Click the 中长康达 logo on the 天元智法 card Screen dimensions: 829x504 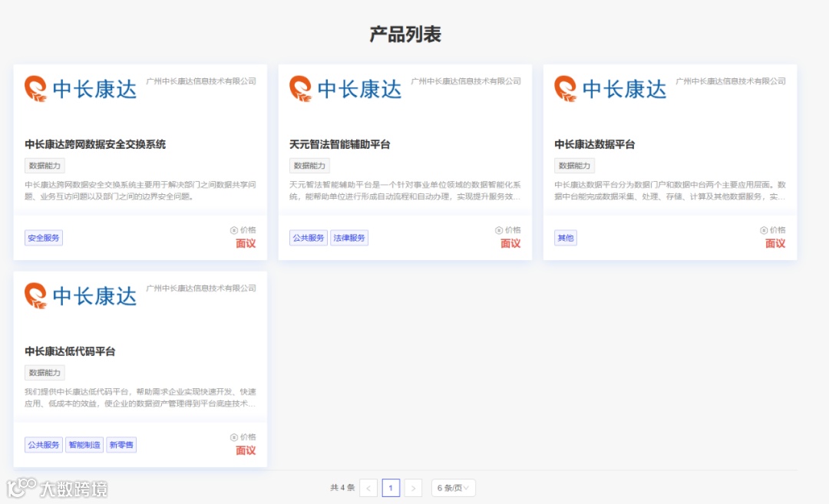coord(345,89)
